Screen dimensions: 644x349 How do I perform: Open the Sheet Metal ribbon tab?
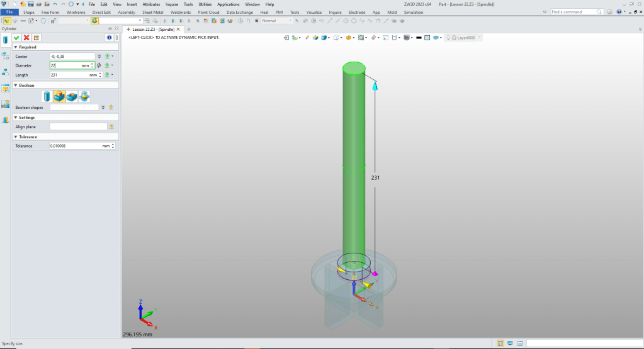coord(153,12)
